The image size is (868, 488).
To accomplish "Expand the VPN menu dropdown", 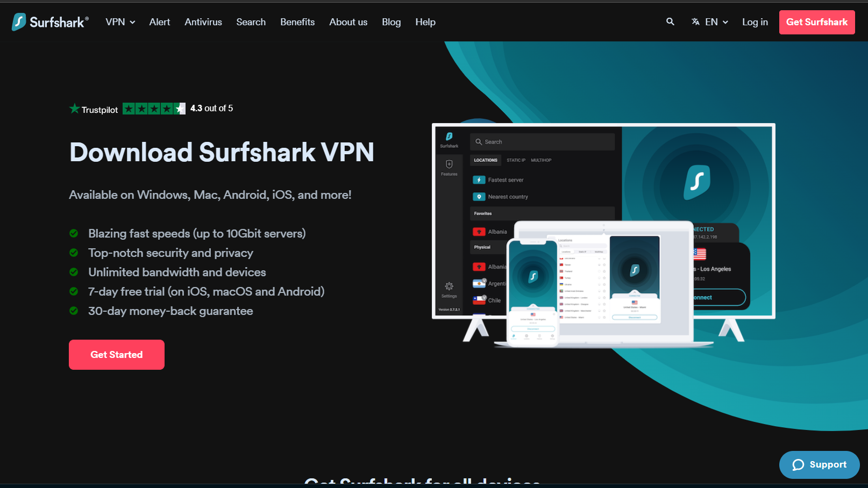I will (120, 22).
